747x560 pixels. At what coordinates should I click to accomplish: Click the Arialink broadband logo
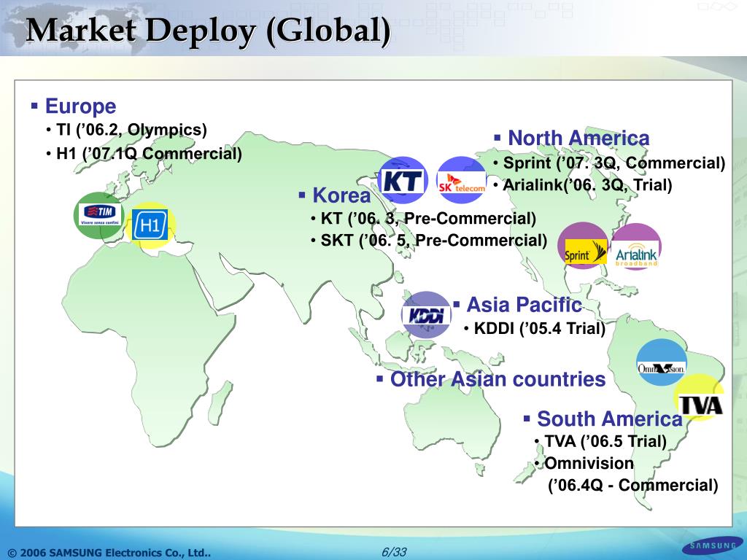point(636,246)
